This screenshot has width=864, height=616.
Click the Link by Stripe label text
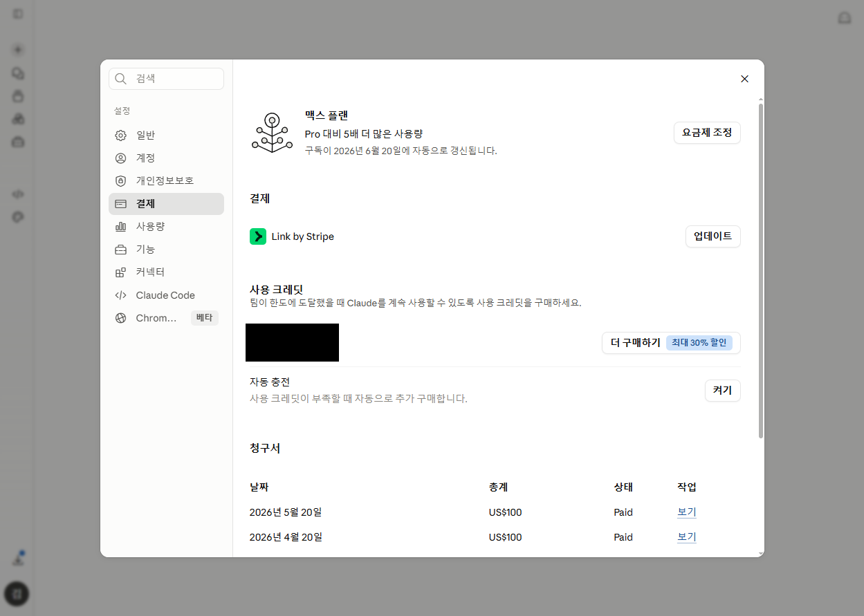coord(302,237)
